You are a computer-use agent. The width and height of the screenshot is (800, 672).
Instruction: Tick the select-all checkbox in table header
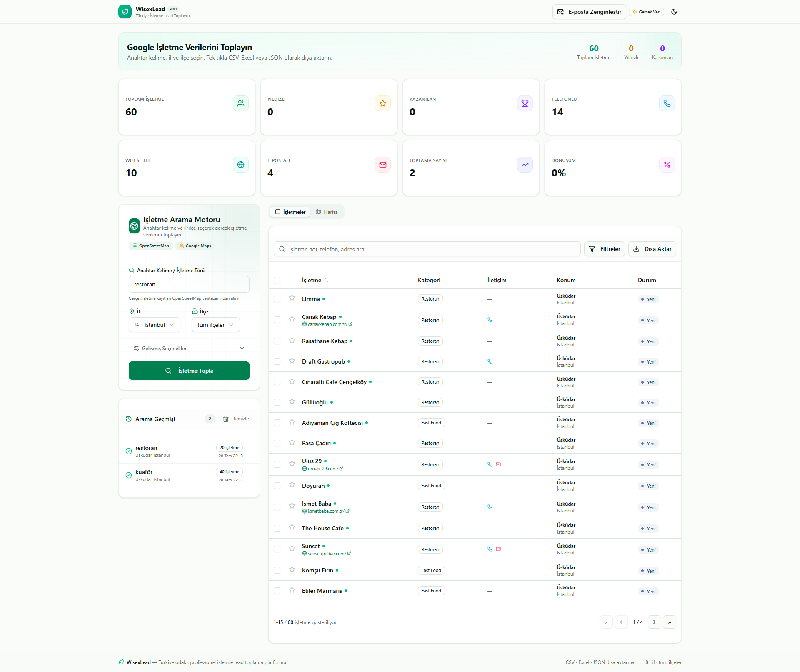pos(277,280)
